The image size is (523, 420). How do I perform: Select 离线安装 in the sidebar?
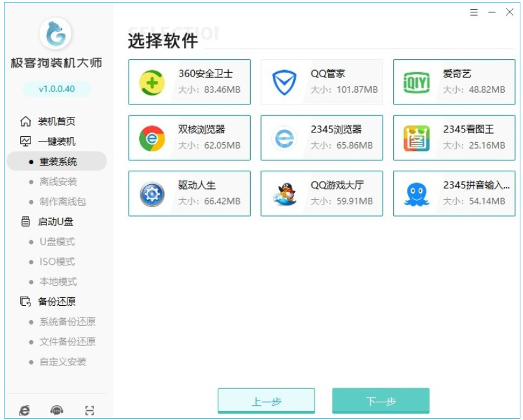(x=58, y=181)
